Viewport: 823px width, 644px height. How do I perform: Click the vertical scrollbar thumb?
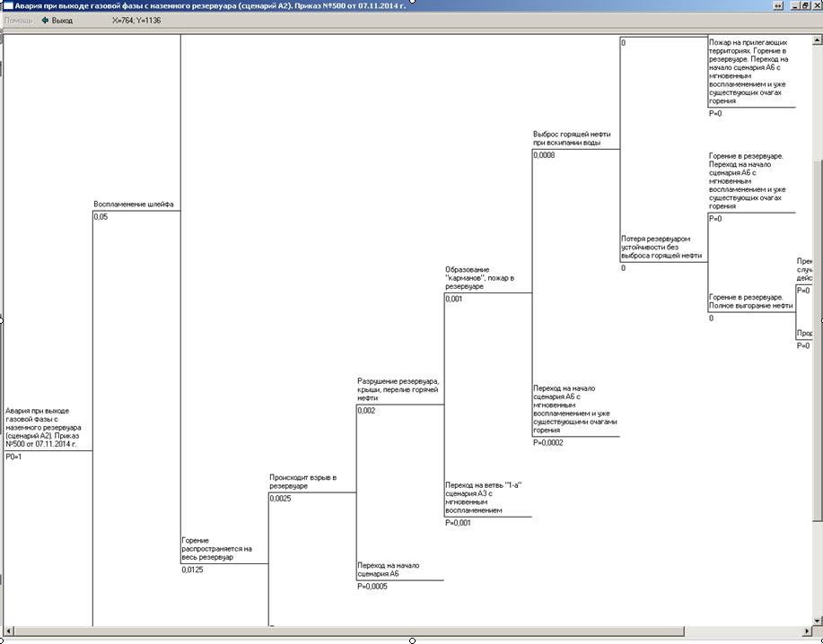click(x=817, y=341)
